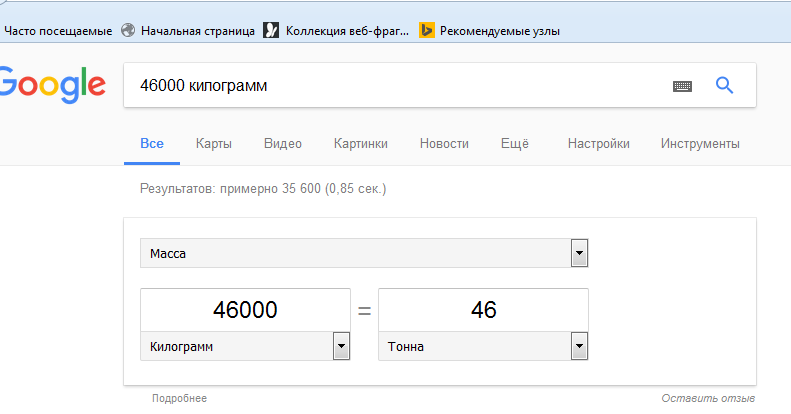Click the Google logo
Viewport: 791px width, 414px height.
pos(52,85)
